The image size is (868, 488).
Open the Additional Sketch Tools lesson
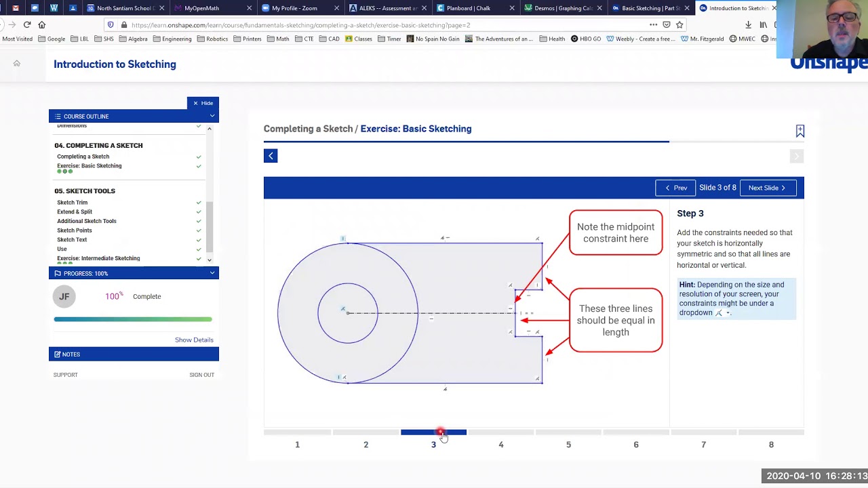tap(87, 221)
